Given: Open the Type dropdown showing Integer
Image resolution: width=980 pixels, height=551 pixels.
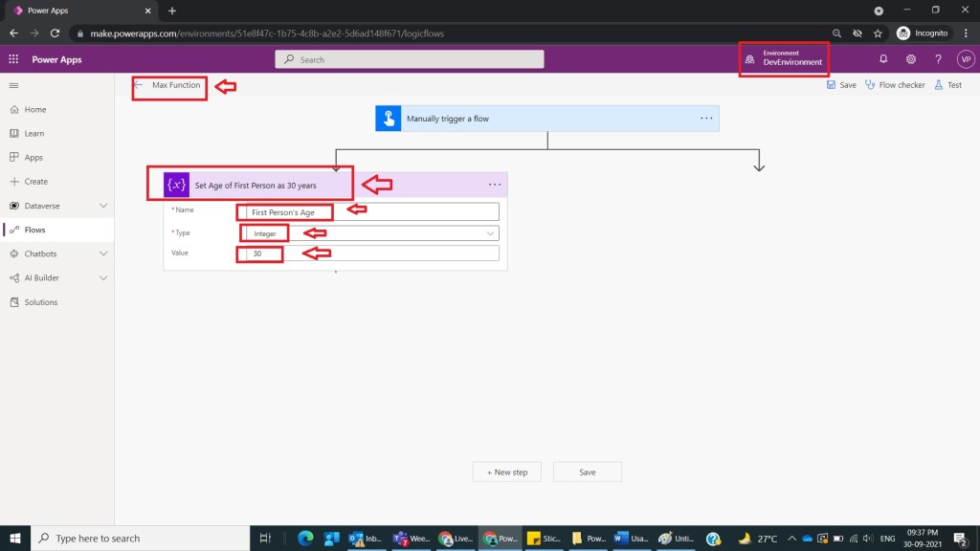Looking at the screenshot, I should click(x=369, y=233).
